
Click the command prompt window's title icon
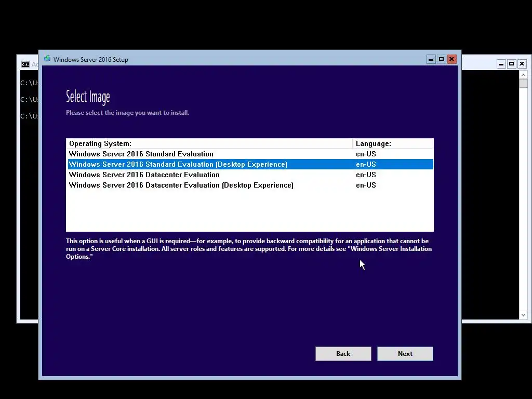(25, 64)
